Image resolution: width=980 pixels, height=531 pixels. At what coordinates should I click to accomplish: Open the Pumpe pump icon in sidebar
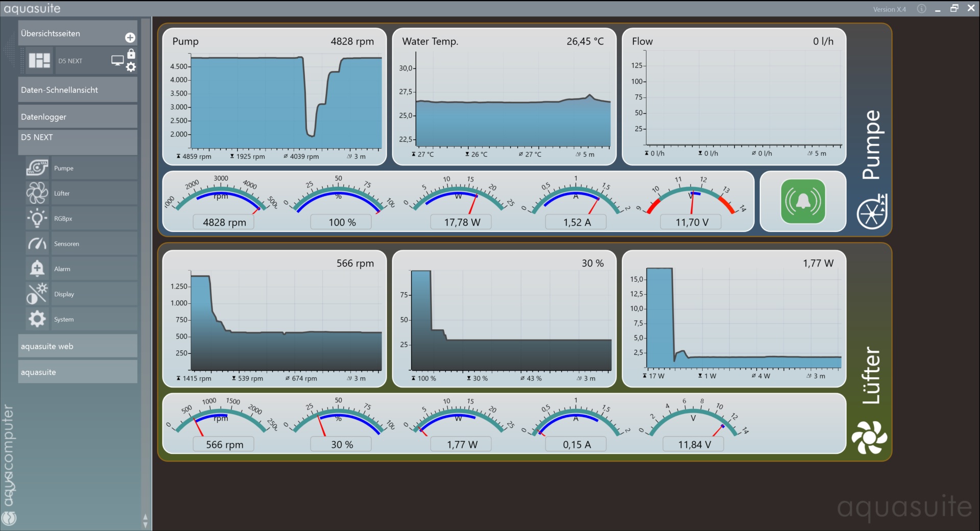coord(37,168)
